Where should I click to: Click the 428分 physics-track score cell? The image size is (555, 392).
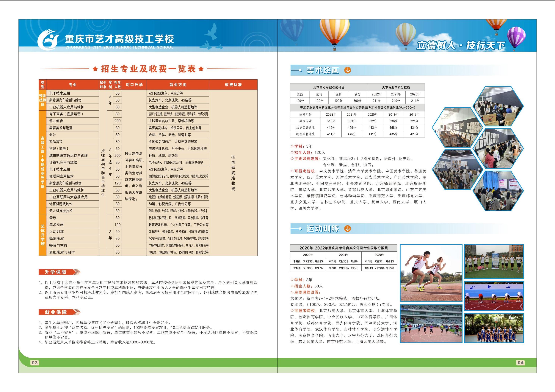414,134
